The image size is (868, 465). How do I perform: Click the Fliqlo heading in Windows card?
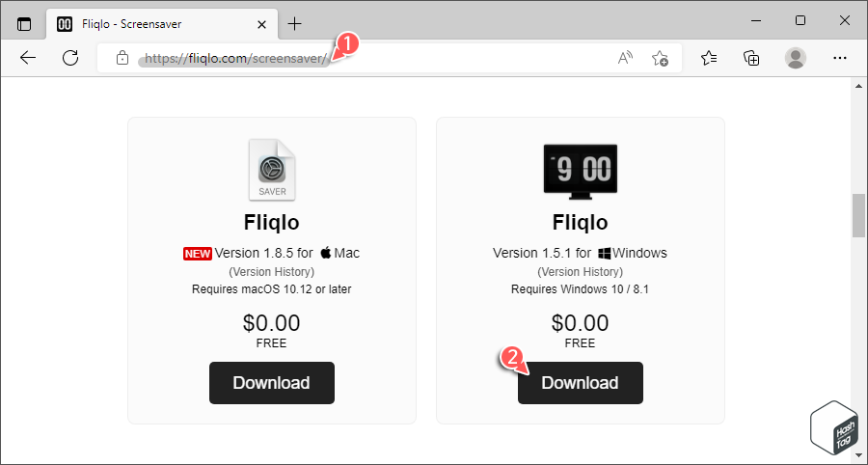pyautogui.click(x=581, y=223)
